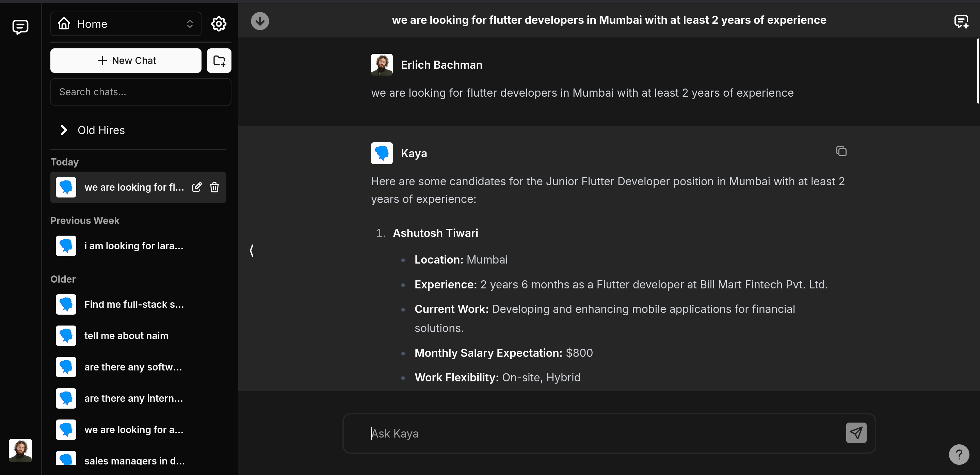Click the scroll-down arrow icon in the header
Viewport: 980px width, 475px height.
tap(260, 21)
